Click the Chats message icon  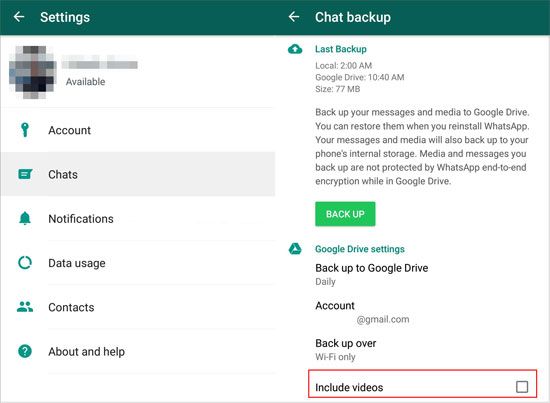(25, 174)
